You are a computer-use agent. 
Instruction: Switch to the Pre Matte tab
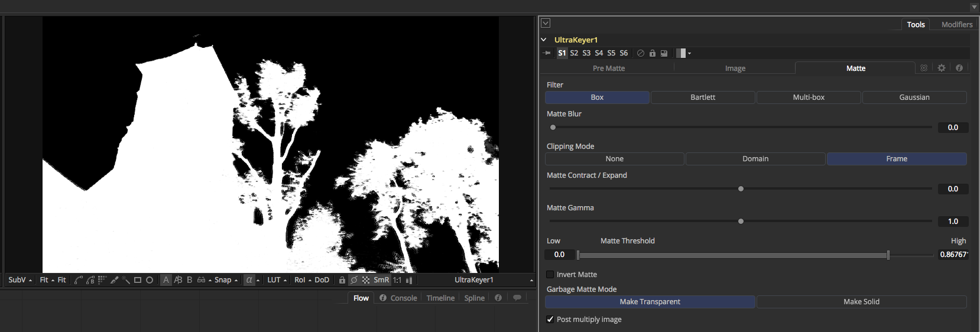[x=608, y=69]
